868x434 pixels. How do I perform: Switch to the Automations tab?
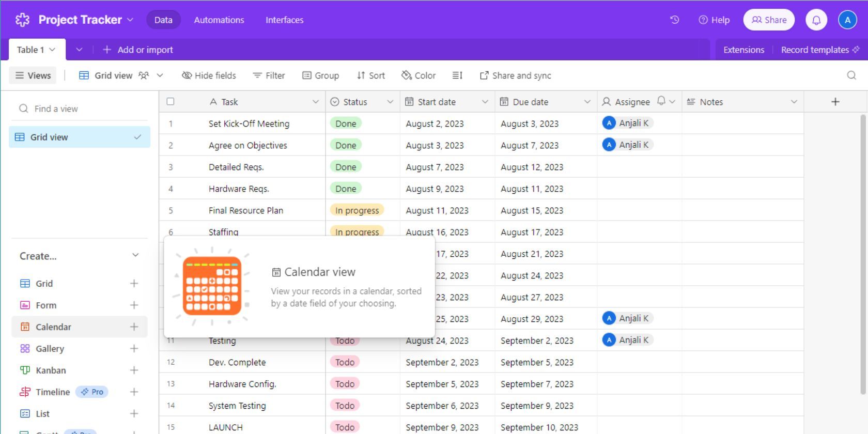(x=219, y=20)
